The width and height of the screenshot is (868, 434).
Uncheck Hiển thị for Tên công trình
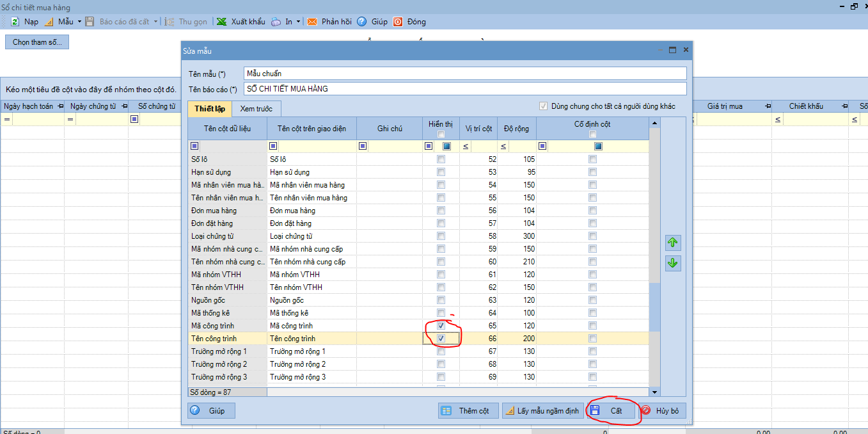click(x=441, y=339)
